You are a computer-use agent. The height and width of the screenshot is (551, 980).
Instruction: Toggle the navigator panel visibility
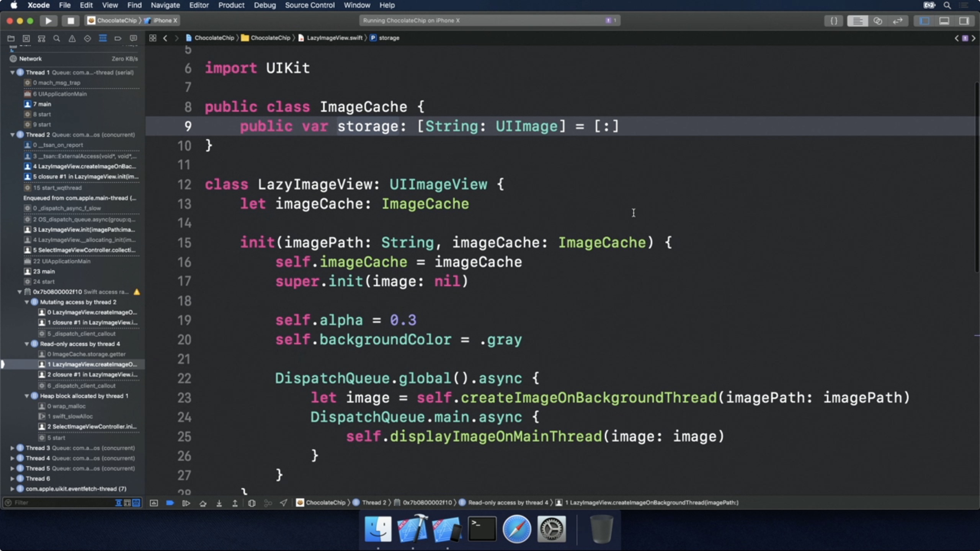[924, 21]
